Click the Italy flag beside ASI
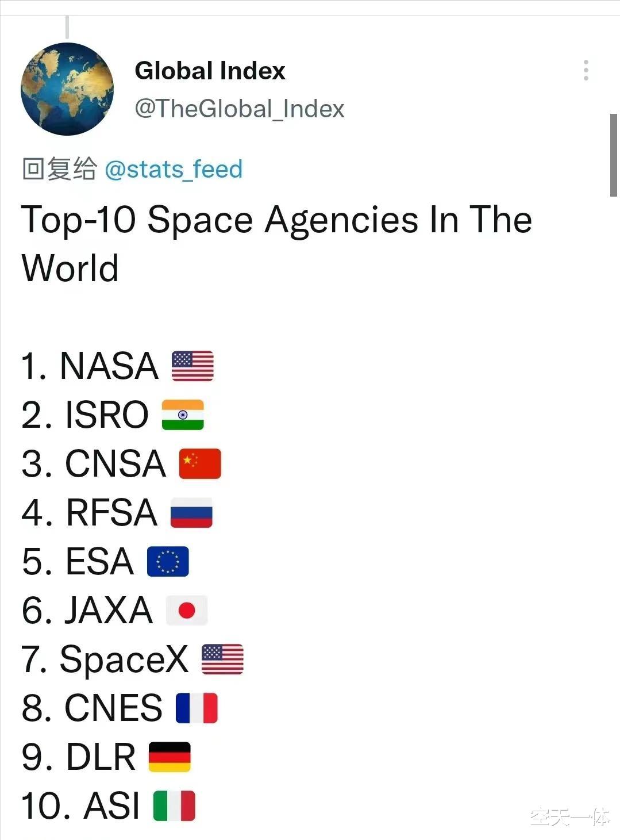This screenshot has width=620, height=840. (174, 806)
